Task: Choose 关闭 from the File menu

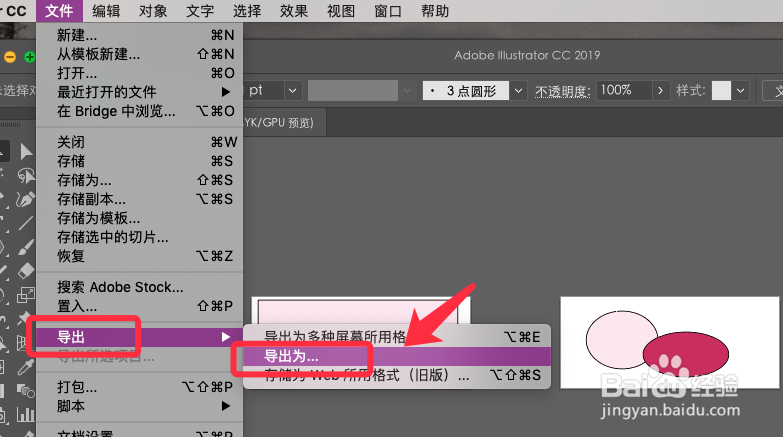Action: click(139, 142)
